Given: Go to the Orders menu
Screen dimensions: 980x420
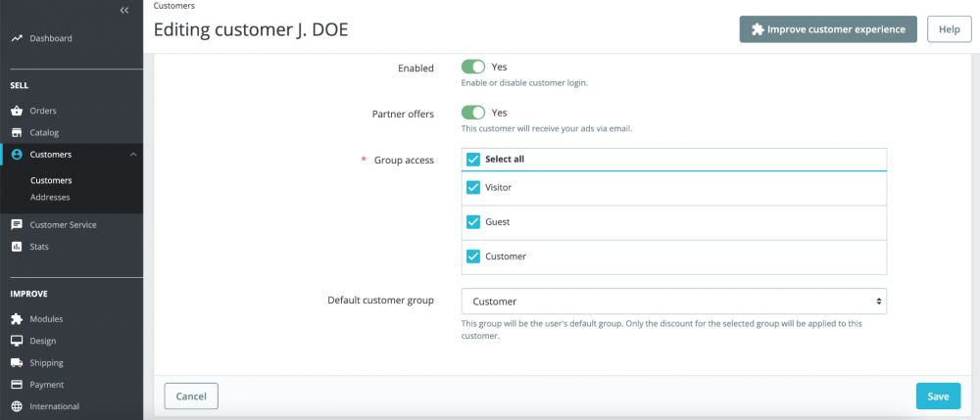Looking at the screenshot, I should pos(43,111).
